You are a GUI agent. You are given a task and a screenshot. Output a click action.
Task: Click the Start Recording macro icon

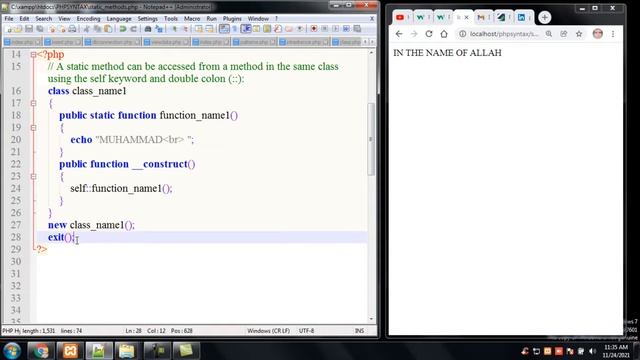pos(313,29)
